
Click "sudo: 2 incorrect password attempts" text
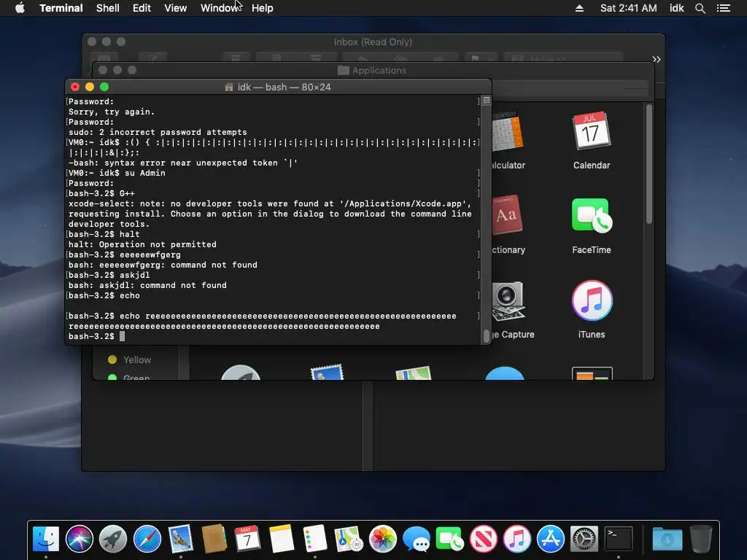coord(158,132)
